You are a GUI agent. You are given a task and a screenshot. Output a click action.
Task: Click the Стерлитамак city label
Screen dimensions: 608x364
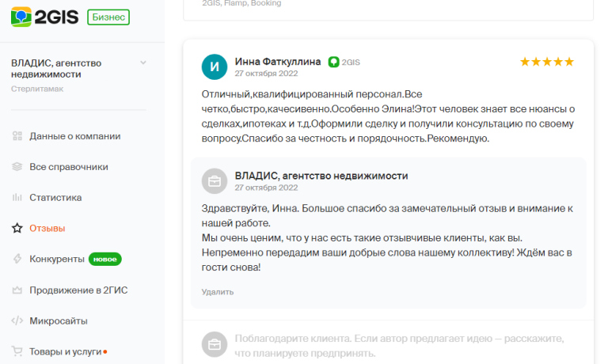tap(37, 89)
